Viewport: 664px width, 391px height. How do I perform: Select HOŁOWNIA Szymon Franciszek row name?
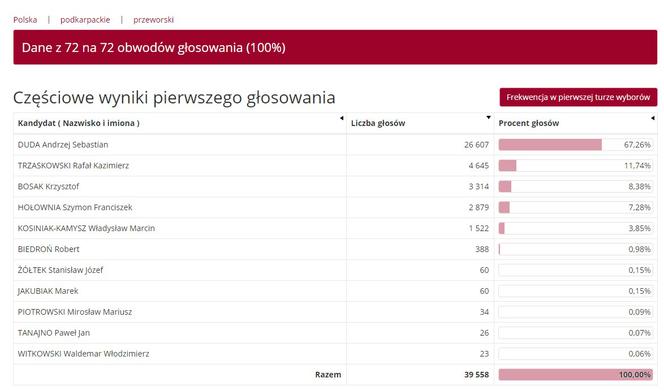(75, 207)
